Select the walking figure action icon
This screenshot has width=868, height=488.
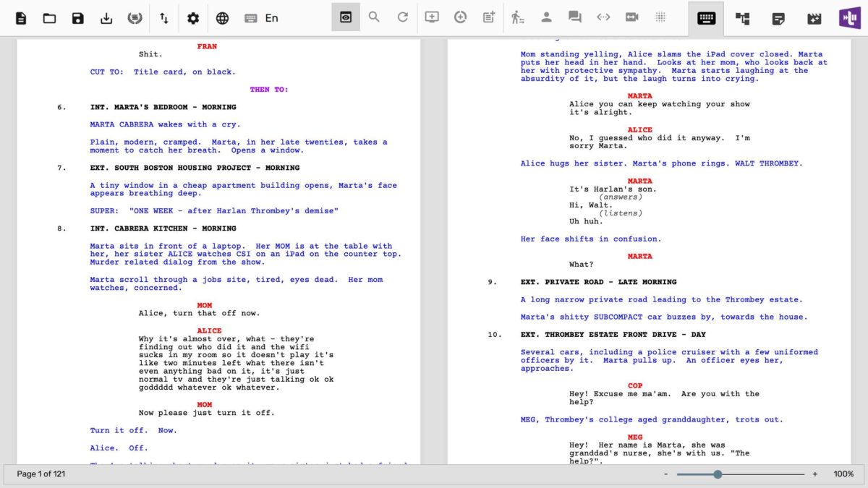[518, 17]
